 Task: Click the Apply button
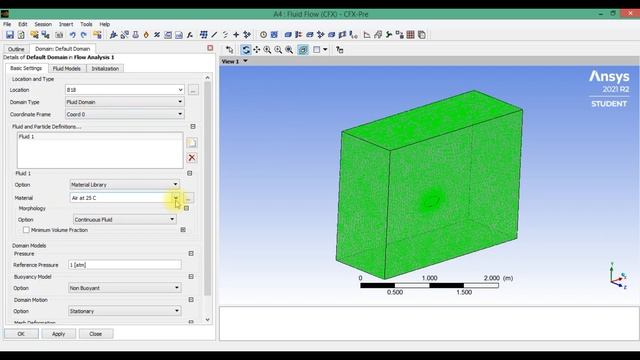[x=58, y=334]
